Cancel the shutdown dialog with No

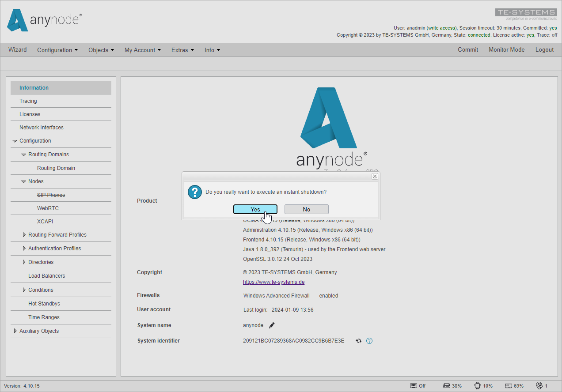(306, 209)
